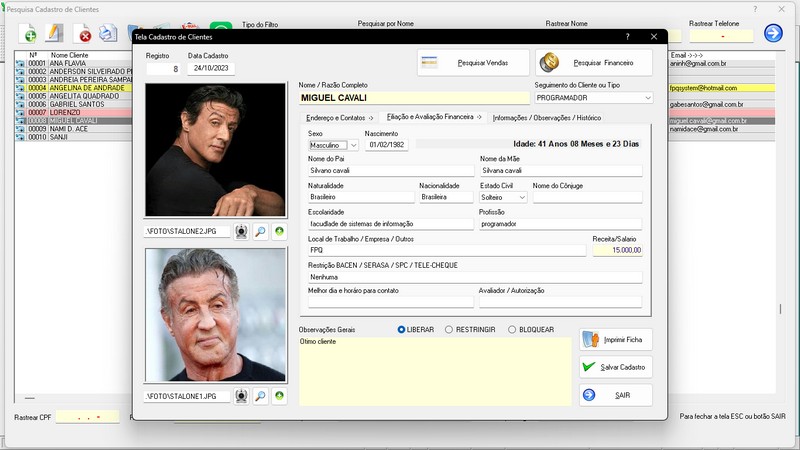The width and height of the screenshot is (800, 450).
Task: Click the blue arrow icon at top right
Action: (x=772, y=33)
